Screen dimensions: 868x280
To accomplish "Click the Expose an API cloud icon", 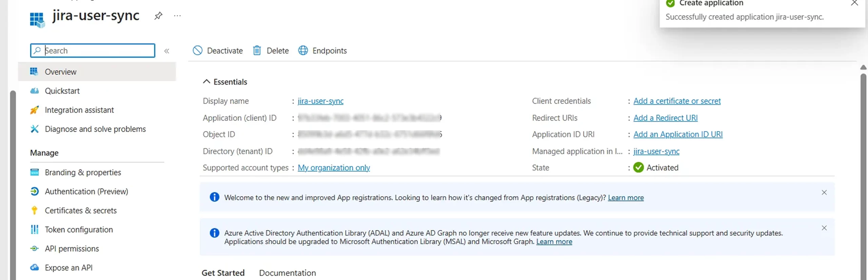I will tap(34, 267).
